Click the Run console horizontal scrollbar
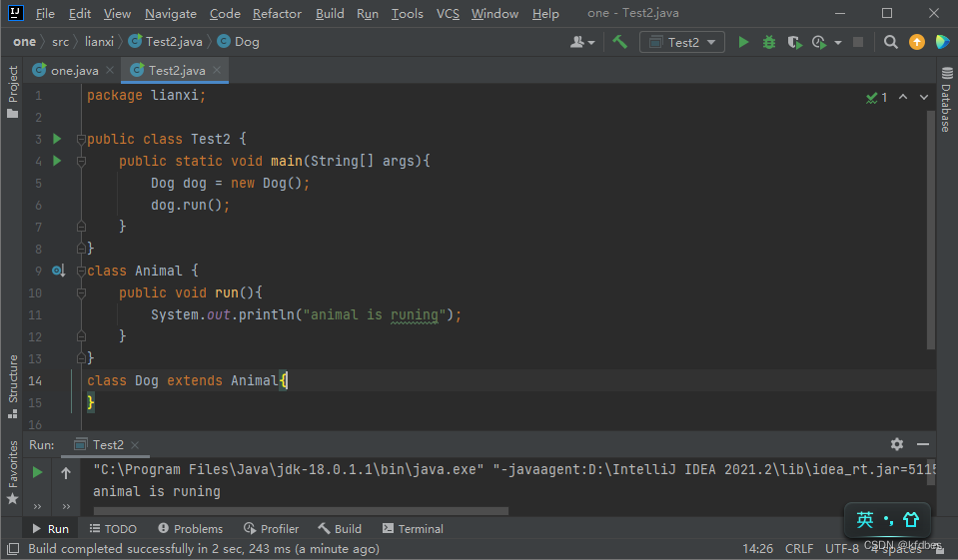958x560 pixels. [x=300, y=511]
